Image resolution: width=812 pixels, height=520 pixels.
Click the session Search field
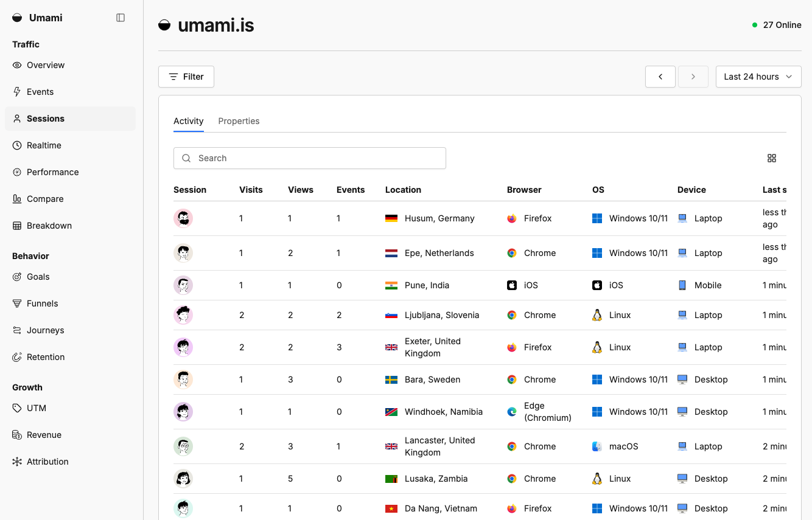[310, 158]
